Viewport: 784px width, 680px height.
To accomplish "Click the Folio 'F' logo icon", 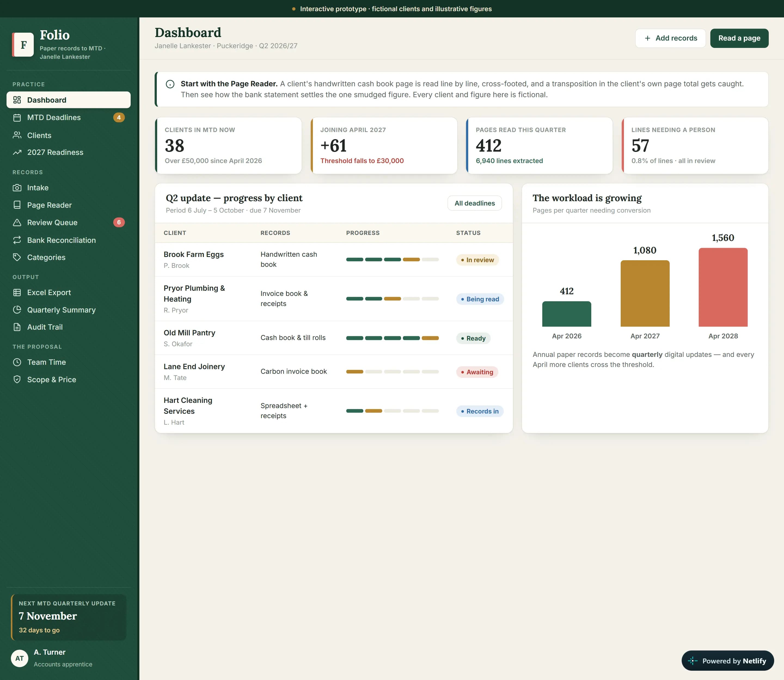I will coord(23,45).
